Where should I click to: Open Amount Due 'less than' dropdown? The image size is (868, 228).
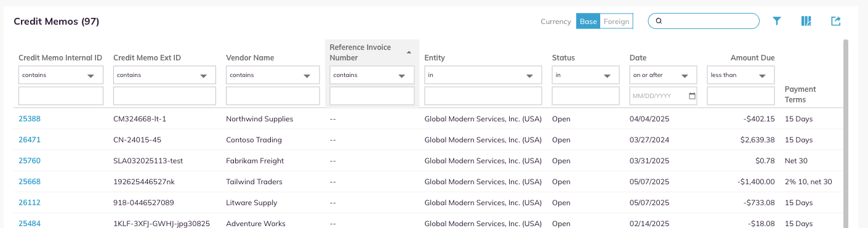pos(741,75)
